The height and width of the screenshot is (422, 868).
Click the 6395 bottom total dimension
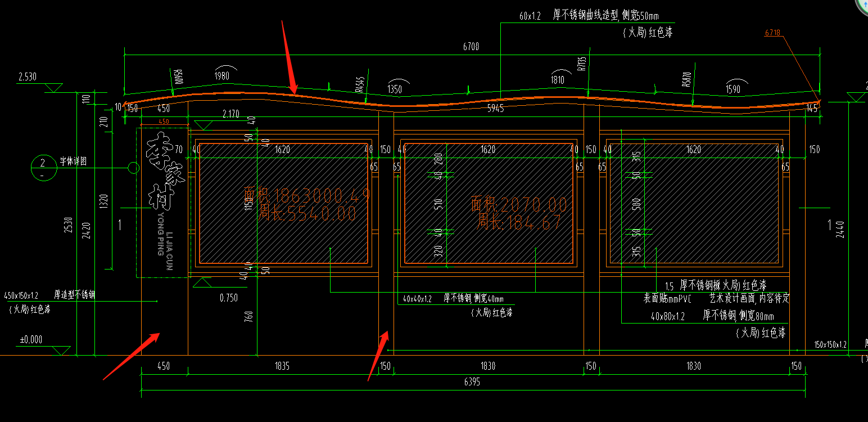coord(472,382)
